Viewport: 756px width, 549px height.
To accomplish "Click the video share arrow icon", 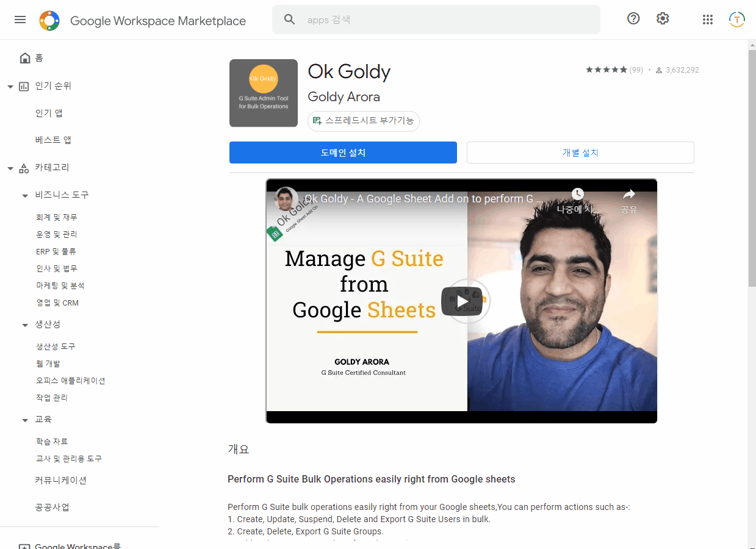I will coord(629,194).
